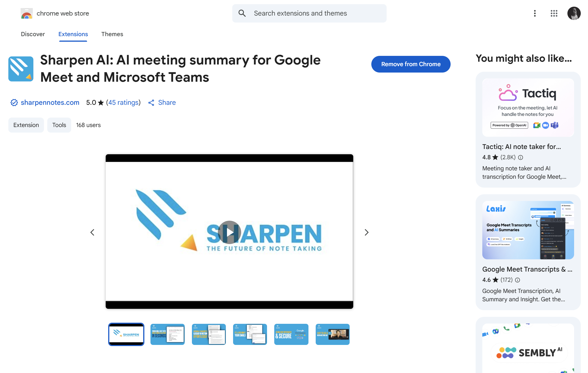The height and width of the screenshot is (373, 588).
Task: Select the '& Secure' screenshot thumbnail
Action: click(291, 334)
